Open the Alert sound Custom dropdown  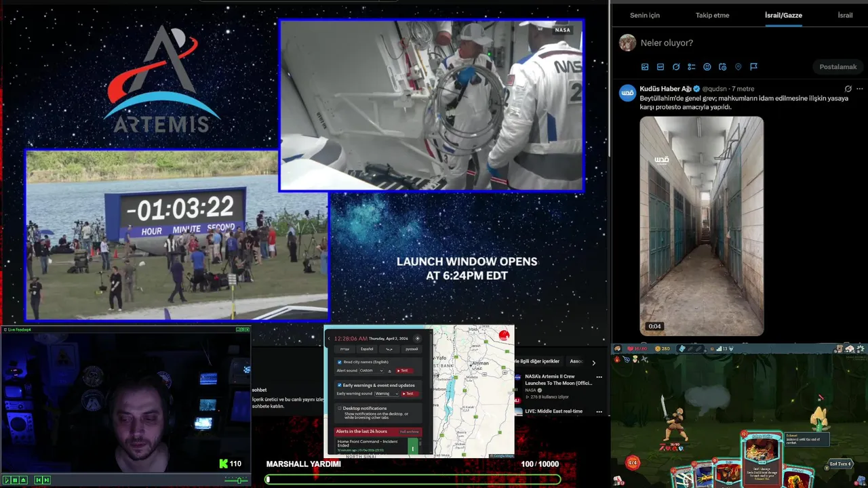click(372, 371)
